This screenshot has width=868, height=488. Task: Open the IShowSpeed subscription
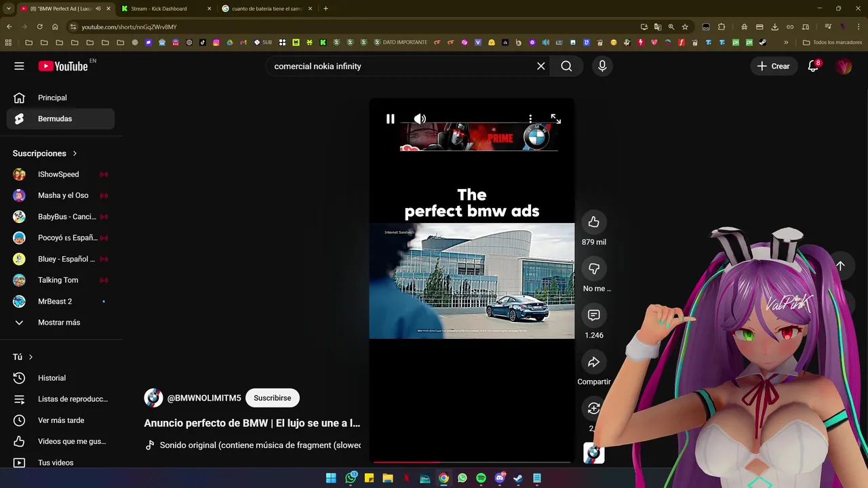61,174
